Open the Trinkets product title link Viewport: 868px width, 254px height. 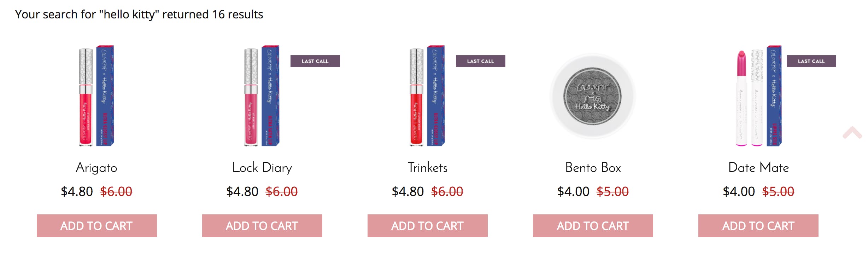[428, 167]
